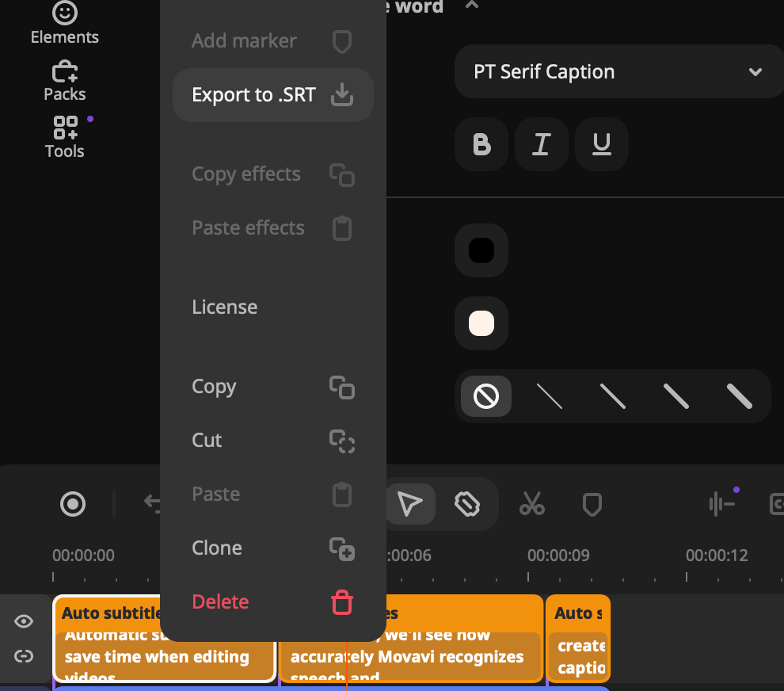Choose Copy effects from context menu
The width and height of the screenshot is (784, 691).
[x=273, y=174]
